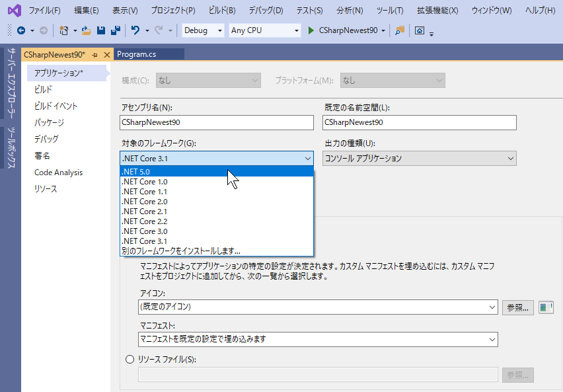This screenshot has height=392, width=563.
Task: Click the undo arrow icon
Action: [x=135, y=30]
